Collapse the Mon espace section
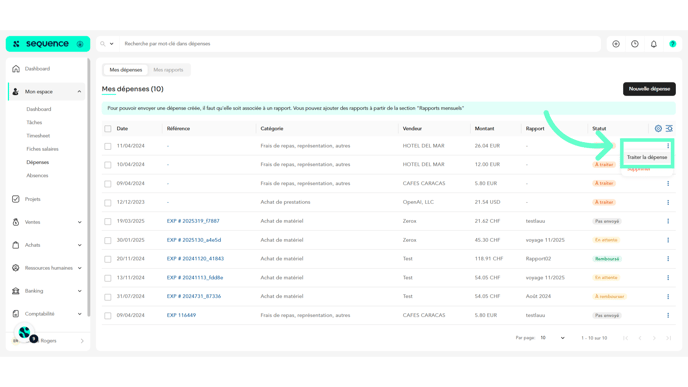The width and height of the screenshot is (688, 387). click(x=79, y=92)
